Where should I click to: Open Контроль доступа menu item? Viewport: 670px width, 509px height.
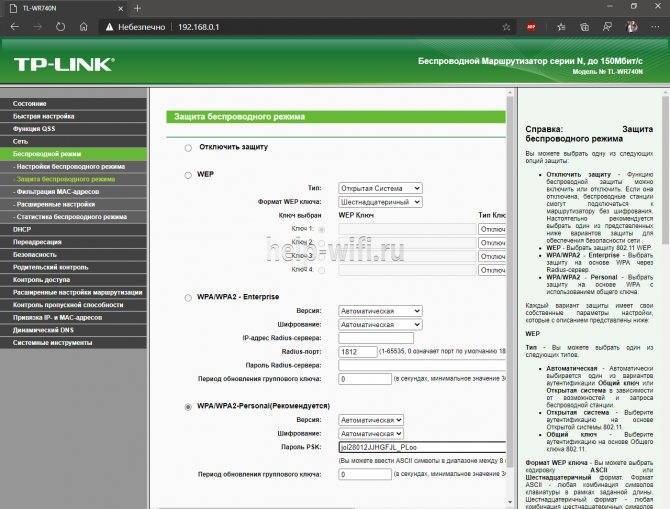pos(73,280)
